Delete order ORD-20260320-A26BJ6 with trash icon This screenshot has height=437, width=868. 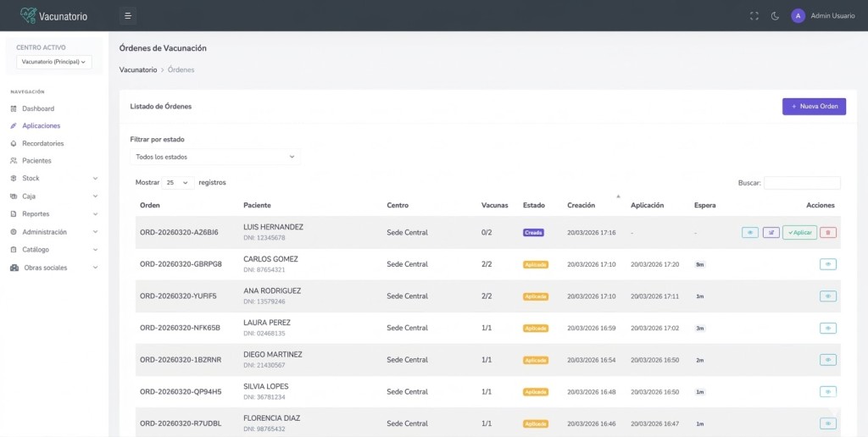point(828,232)
